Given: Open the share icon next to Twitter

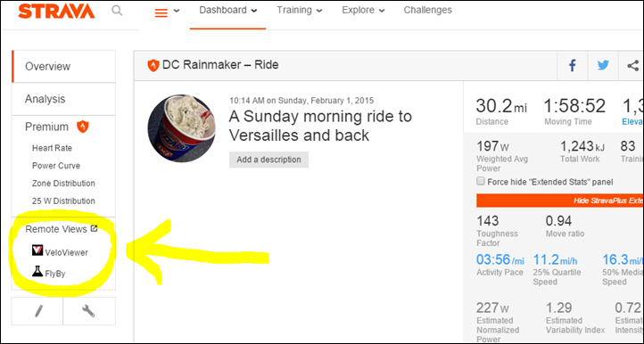Looking at the screenshot, I should [632, 65].
